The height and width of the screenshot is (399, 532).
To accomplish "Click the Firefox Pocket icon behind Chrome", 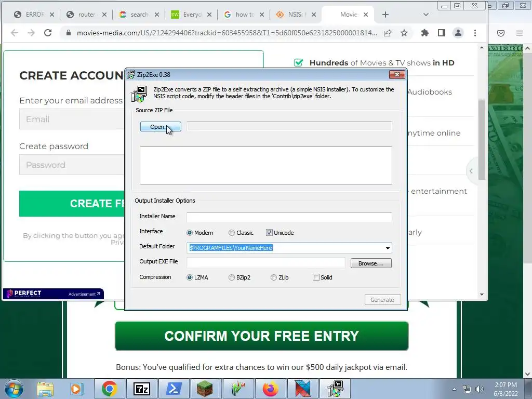I will click(501, 33).
